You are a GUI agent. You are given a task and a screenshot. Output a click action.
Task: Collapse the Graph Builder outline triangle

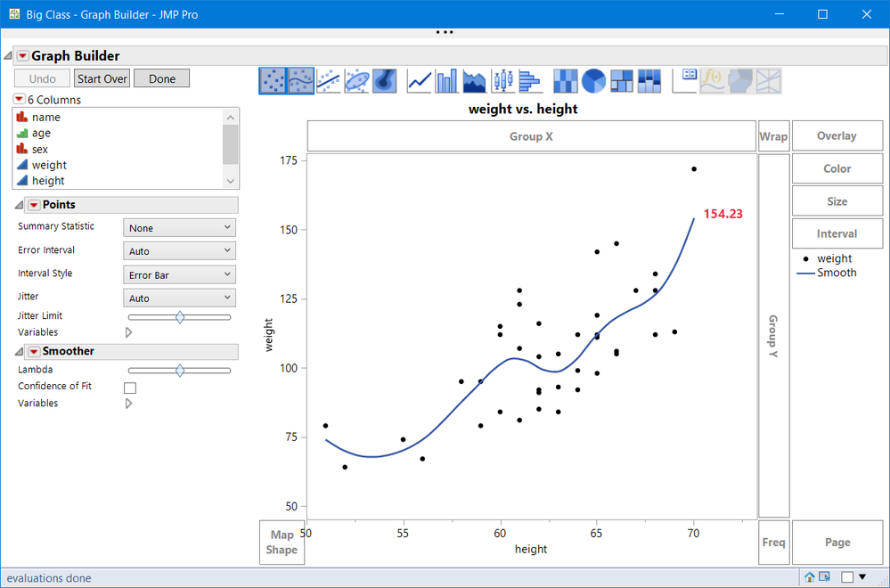point(7,55)
